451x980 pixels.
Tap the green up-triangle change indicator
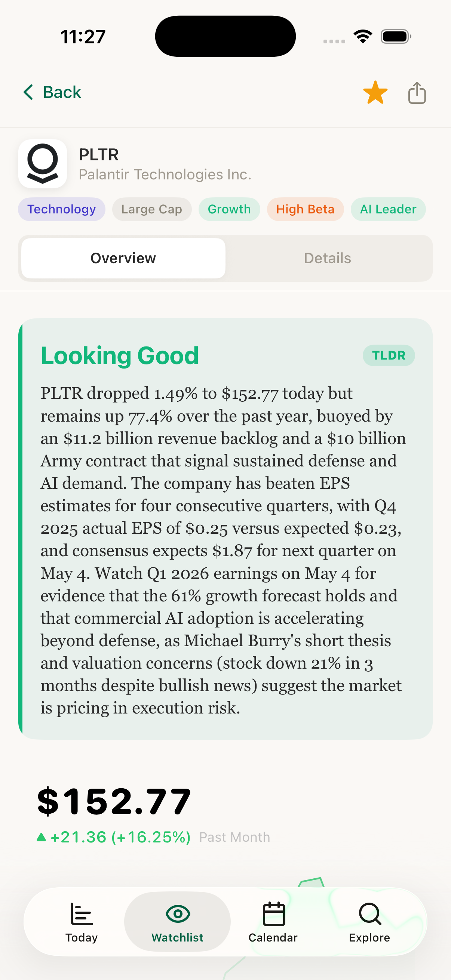coord(42,836)
